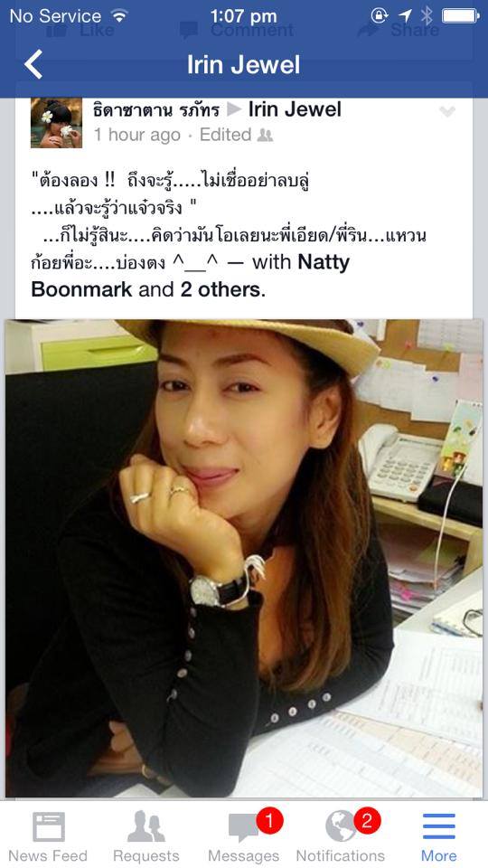Image resolution: width=488 pixels, height=868 pixels.
Task: Open the News Feed tab icon
Action: 49,827
